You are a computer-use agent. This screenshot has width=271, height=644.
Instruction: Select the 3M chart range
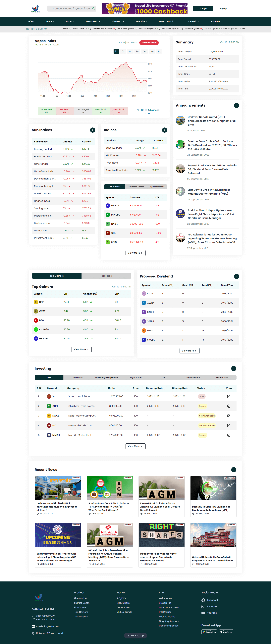click(x=144, y=51)
